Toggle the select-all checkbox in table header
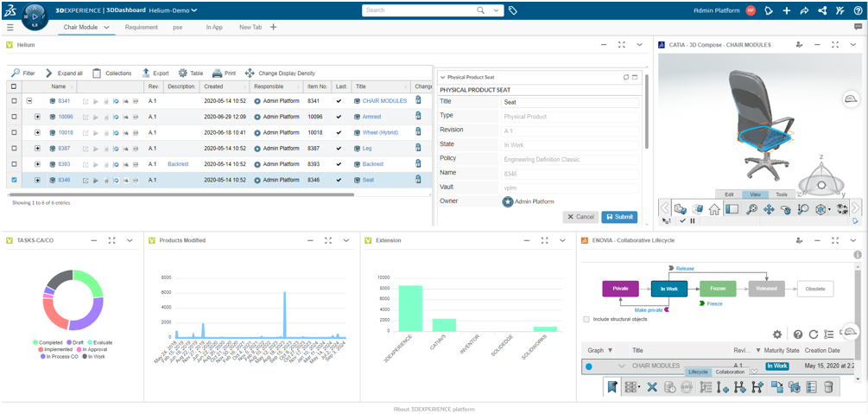 click(14, 86)
